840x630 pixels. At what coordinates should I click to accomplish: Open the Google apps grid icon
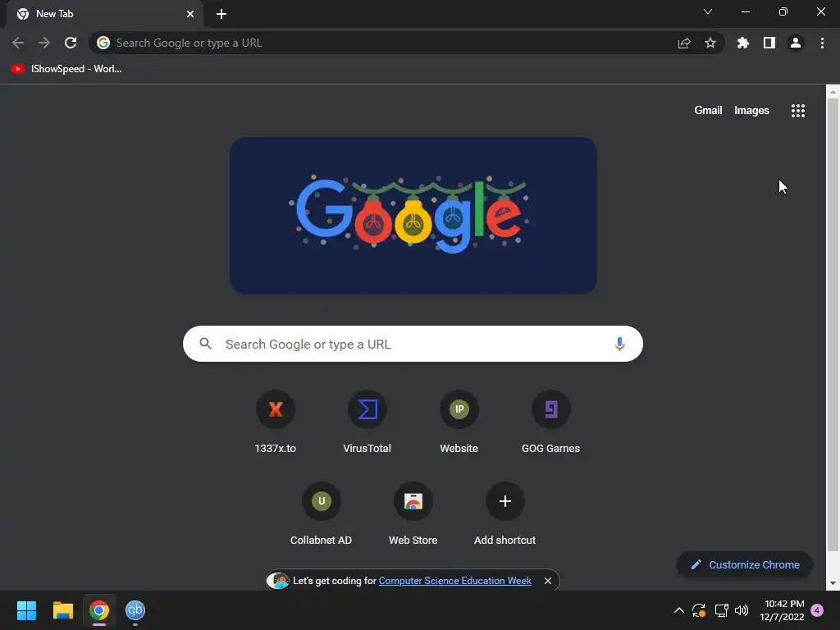(x=798, y=111)
